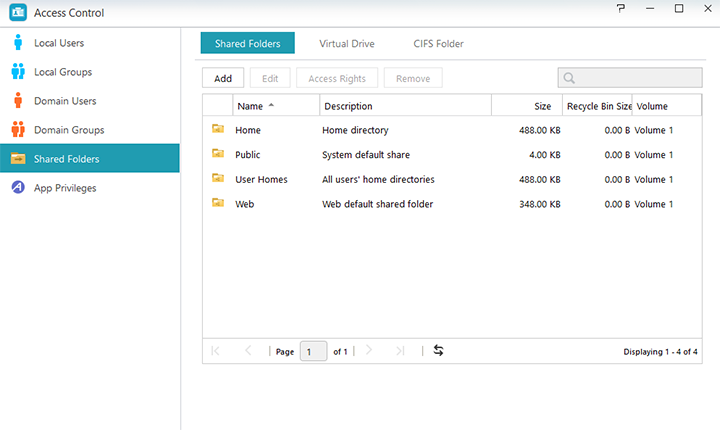Click the Public folder icon
The height and width of the screenshot is (430, 720).
(x=218, y=153)
